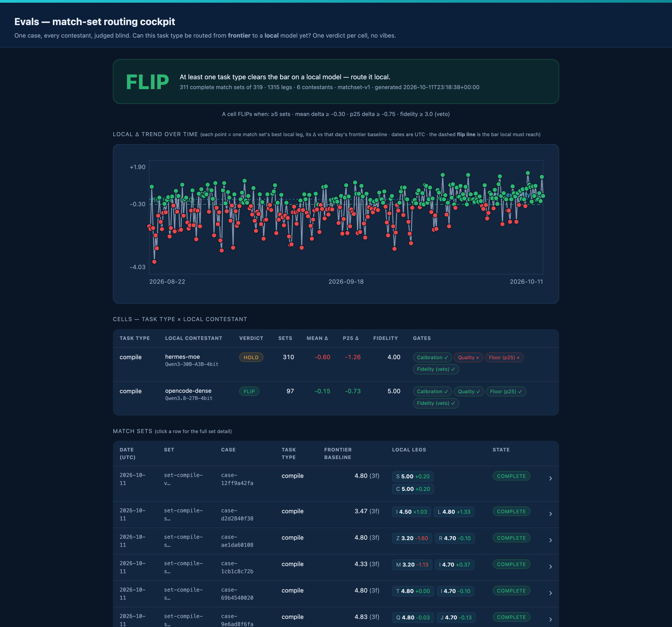Click frontier baseline 3.47 (3f) value
This screenshot has height=627, width=672.
tap(367, 511)
